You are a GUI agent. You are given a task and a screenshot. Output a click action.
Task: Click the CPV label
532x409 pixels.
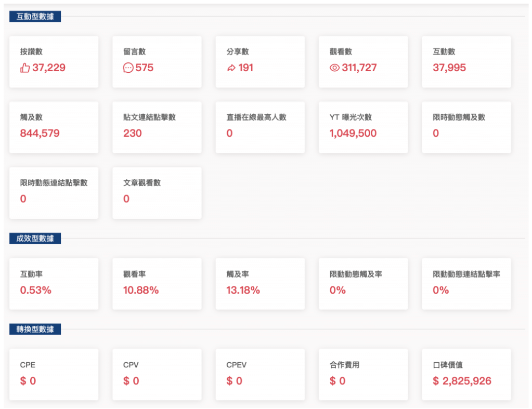point(131,365)
